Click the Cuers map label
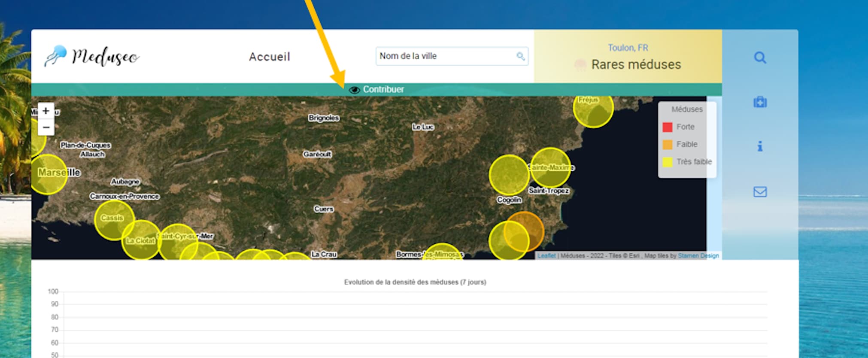Image resolution: width=868 pixels, height=358 pixels. [323, 209]
